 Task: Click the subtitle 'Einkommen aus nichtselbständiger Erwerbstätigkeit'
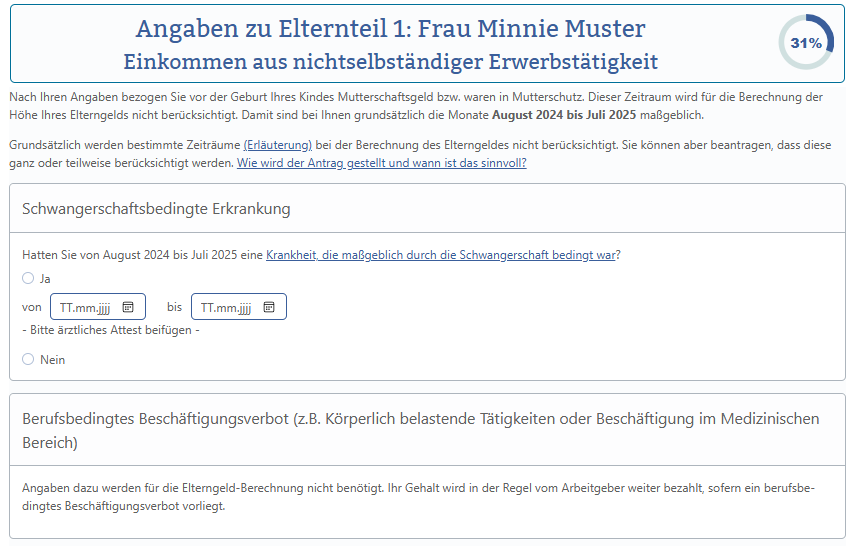[390, 61]
